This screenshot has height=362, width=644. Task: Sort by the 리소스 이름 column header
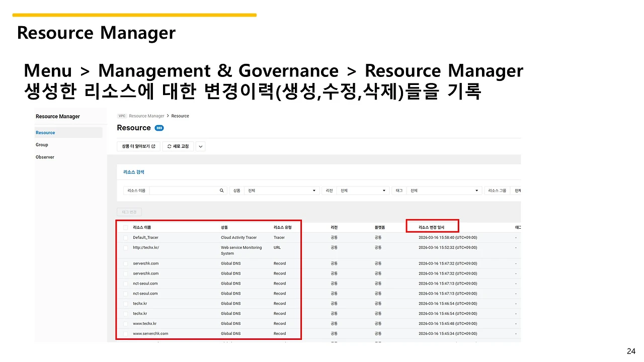tap(142, 228)
